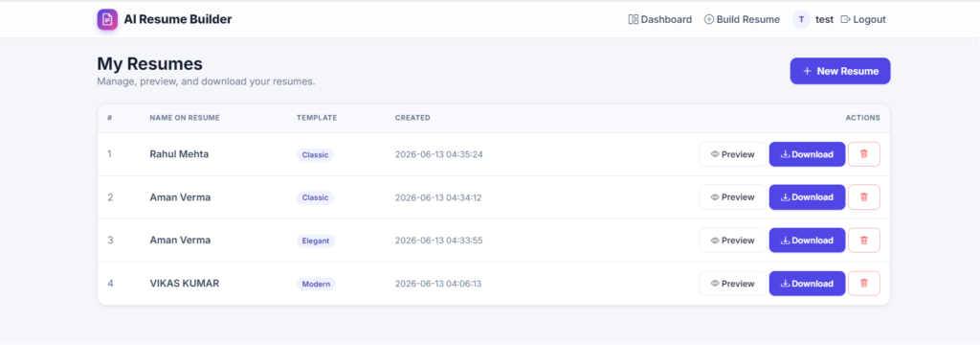Click the Modern template tag
The width and height of the screenshot is (980, 345).
[x=316, y=284]
